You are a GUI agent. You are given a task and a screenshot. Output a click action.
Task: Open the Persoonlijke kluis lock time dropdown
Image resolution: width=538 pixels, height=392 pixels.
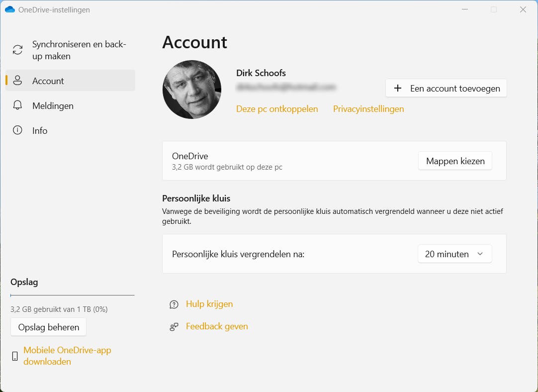(454, 254)
